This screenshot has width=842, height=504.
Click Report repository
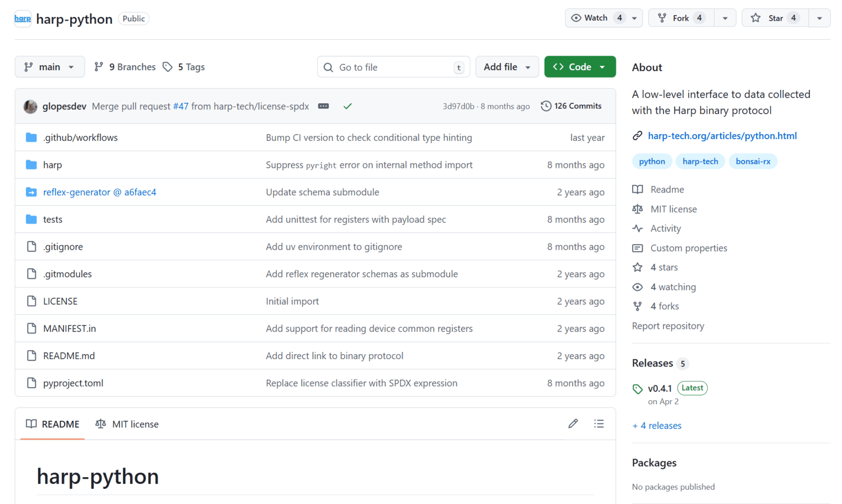(668, 326)
